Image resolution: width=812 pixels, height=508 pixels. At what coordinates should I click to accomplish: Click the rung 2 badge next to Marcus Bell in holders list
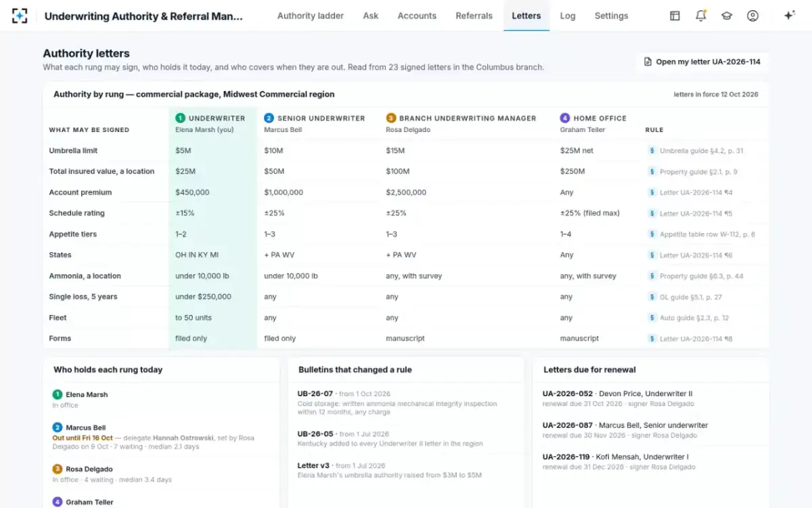[58, 427]
